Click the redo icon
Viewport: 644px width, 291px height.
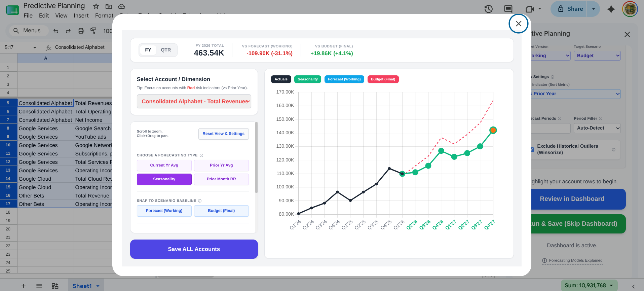coord(68,31)
